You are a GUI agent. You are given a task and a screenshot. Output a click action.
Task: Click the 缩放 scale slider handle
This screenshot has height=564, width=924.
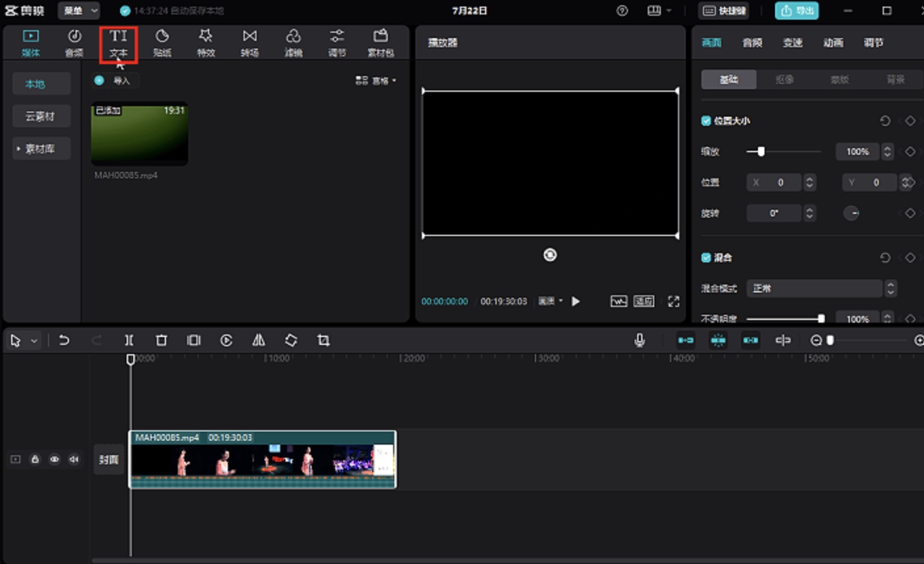tap(761, 151)
